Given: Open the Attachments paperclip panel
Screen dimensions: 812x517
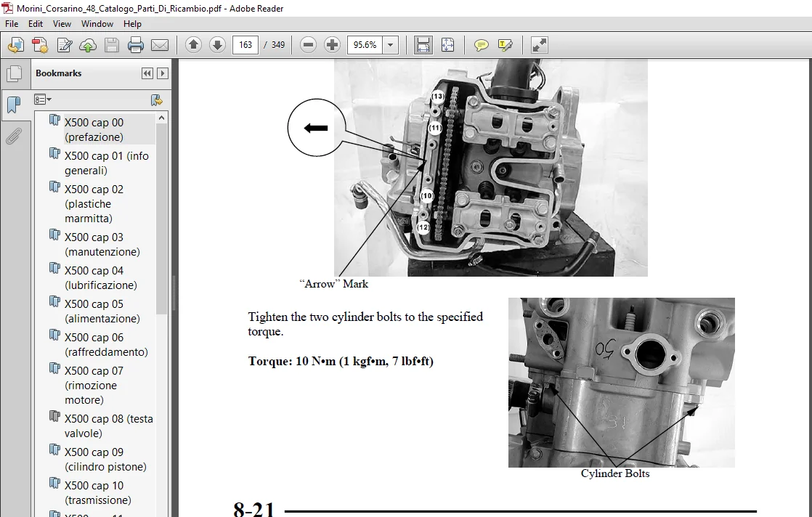Looking at the screenshot, I should tap(14, 137).
